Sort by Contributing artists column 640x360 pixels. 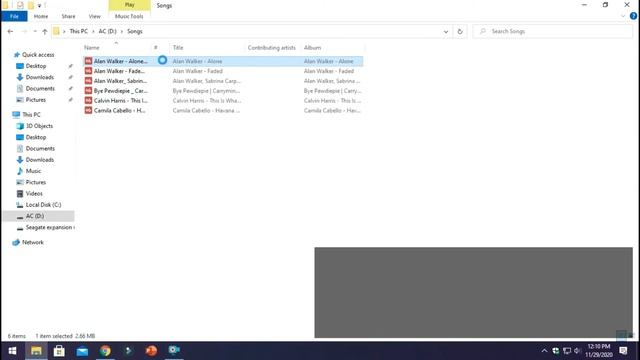[x=271, y=48]
